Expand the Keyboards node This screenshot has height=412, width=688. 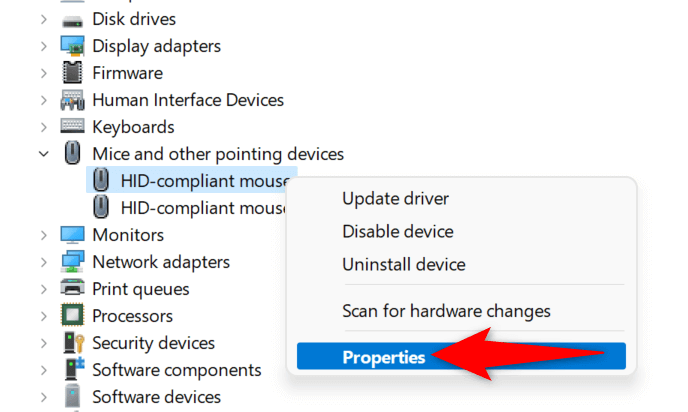pyautogui.click(x=43, y=127)
